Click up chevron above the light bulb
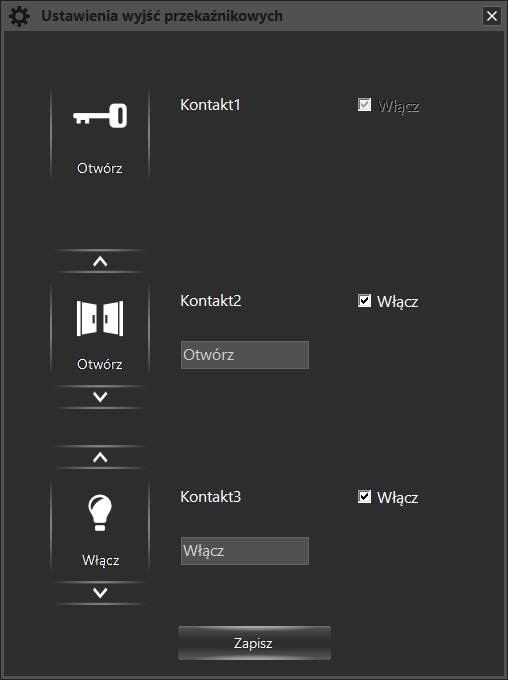This screenshot has width=508, height=680. (x=100, y=458)
